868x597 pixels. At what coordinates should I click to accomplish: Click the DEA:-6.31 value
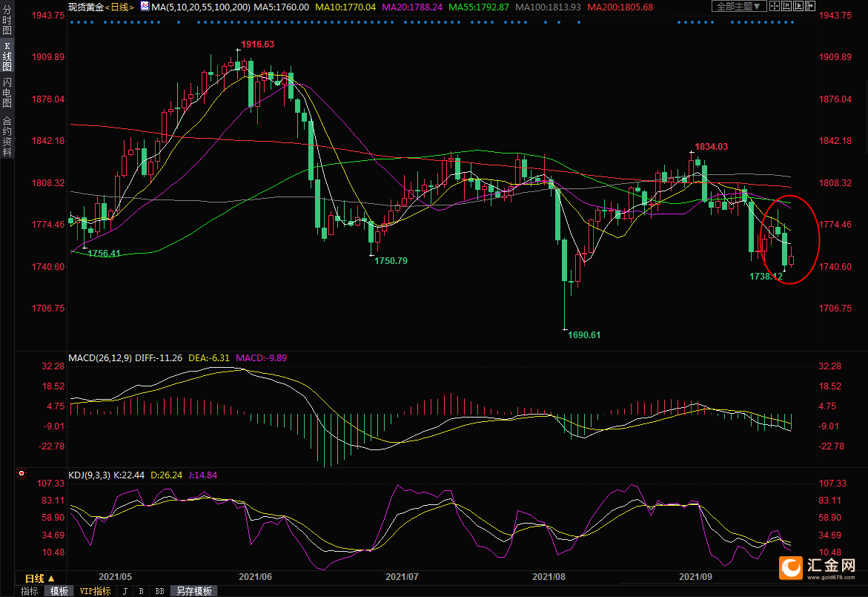tap(209, 357)
